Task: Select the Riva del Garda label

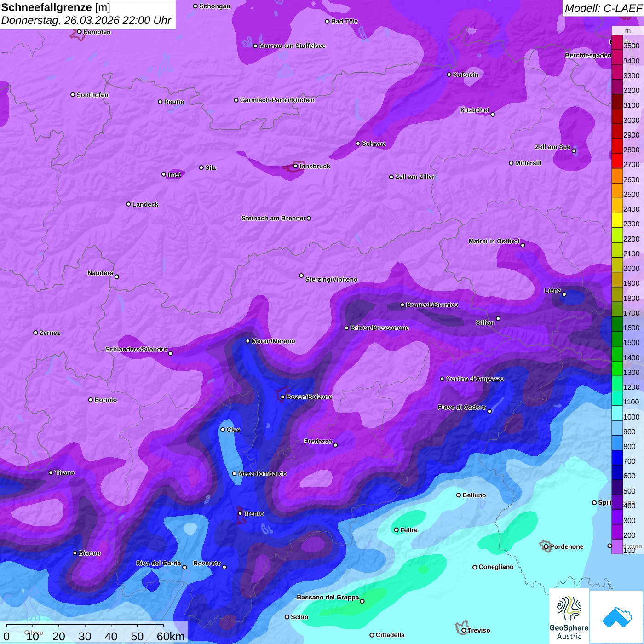Action: tap(159, 563)
